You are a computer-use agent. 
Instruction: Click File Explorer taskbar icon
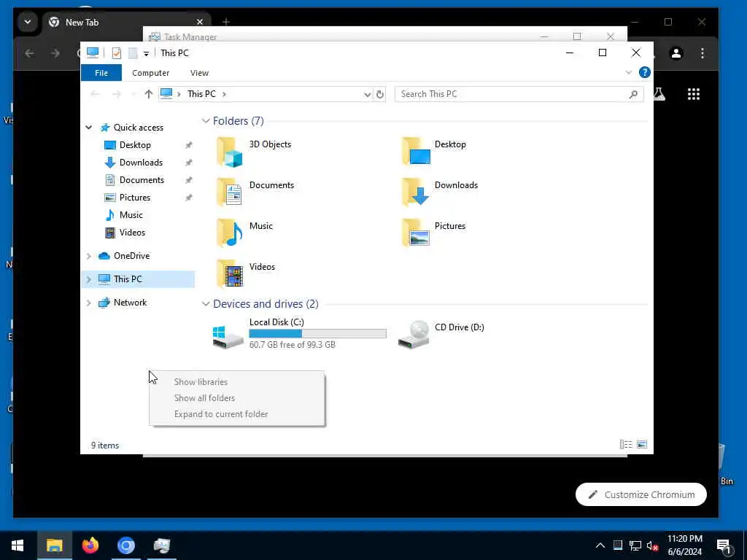[54, 545]
